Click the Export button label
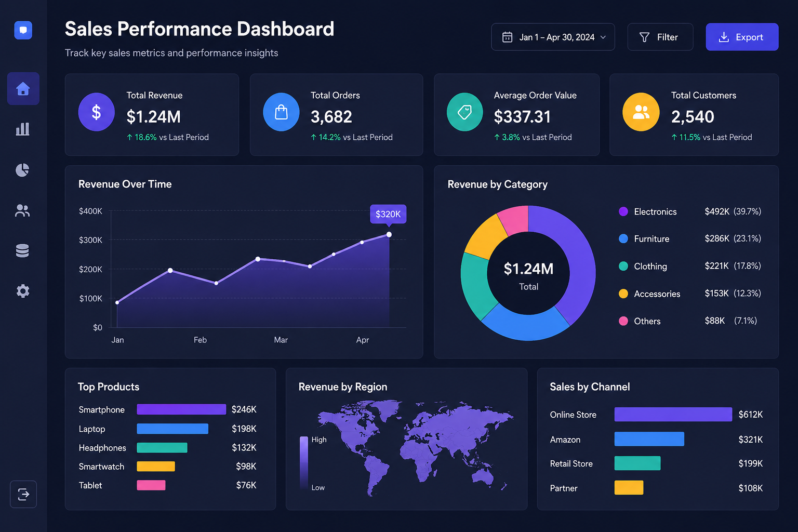 click(749, 37)
